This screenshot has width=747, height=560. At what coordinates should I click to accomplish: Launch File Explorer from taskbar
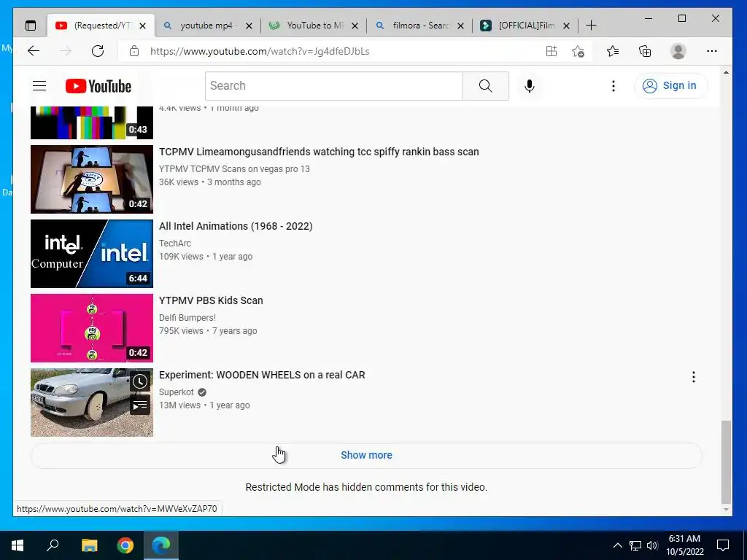89,545
